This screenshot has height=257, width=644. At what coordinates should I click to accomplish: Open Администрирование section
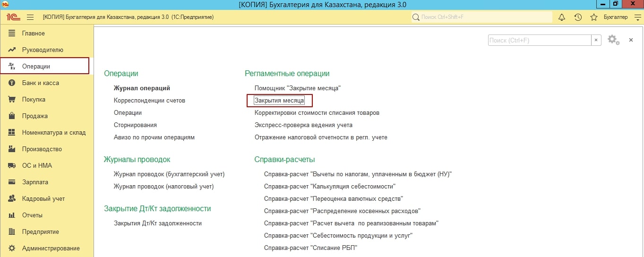tap(51, 248)
